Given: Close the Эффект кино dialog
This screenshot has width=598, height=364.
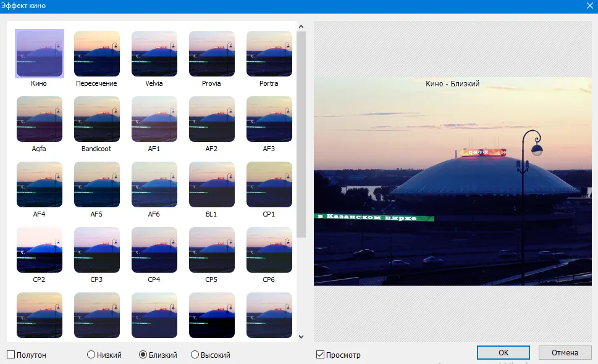Looking at the screenshot, I should coord(589,6).
